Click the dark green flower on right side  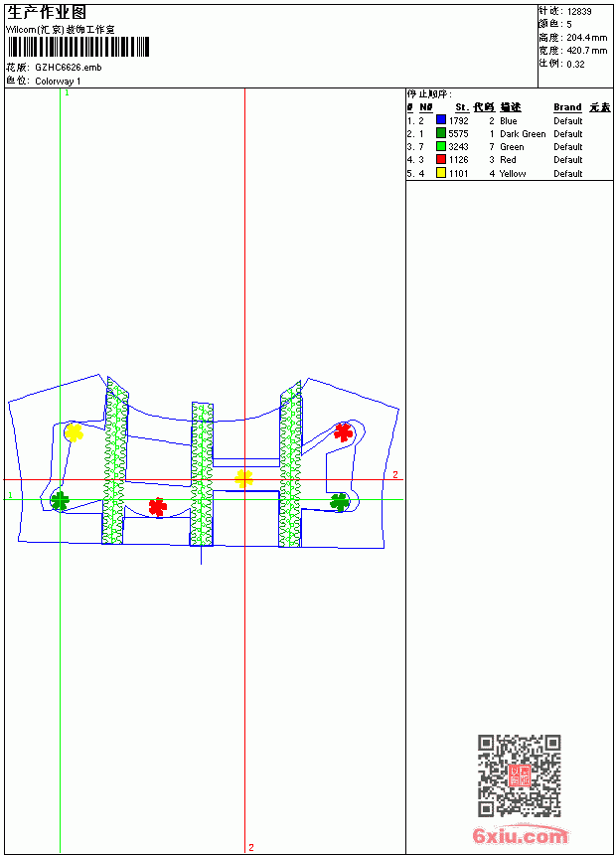tap(340, 502)
